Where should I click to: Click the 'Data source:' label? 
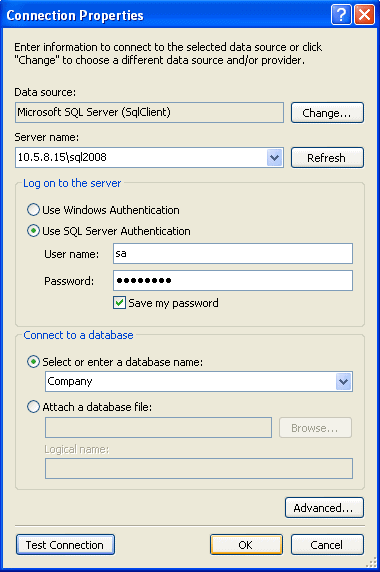tap(45, 92)
